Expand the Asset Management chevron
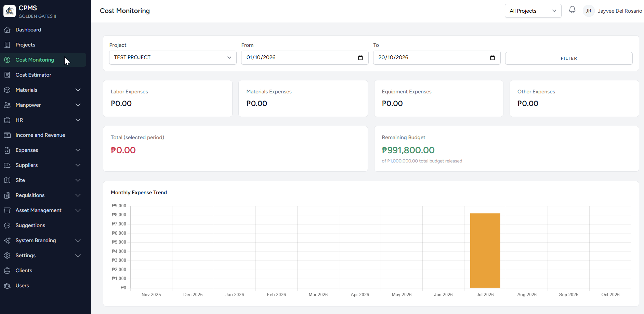The image size is (644, 314). (78, 210)
